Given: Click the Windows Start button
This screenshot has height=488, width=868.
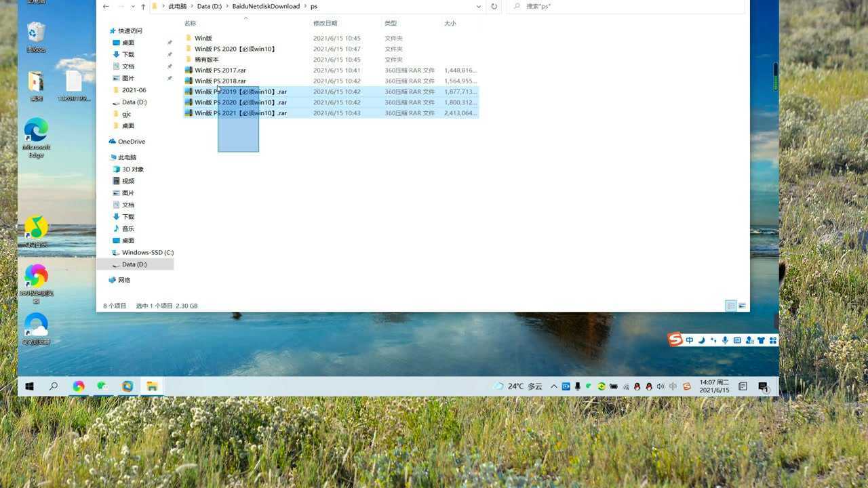Looking at the screenshot, I should click(30, 386).
